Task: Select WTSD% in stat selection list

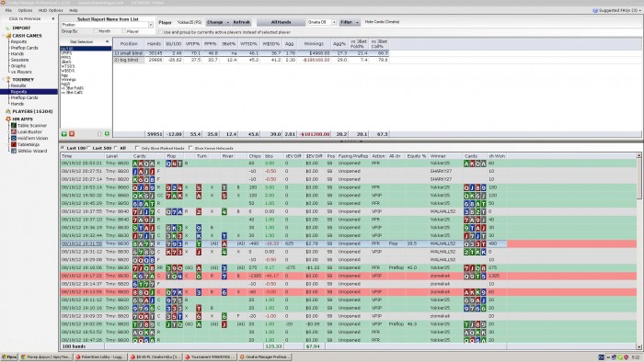Action: [68, 66]
